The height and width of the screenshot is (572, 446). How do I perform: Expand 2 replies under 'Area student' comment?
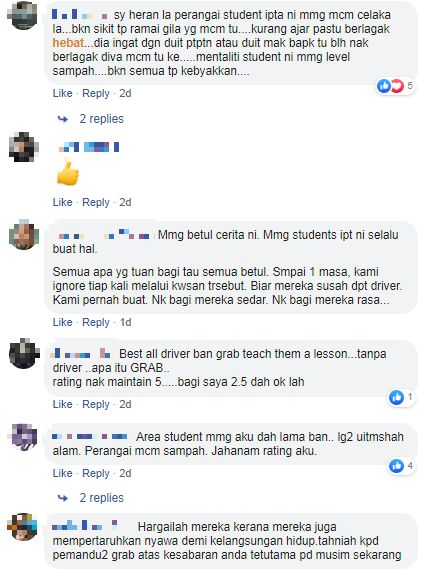click(101, 498)
